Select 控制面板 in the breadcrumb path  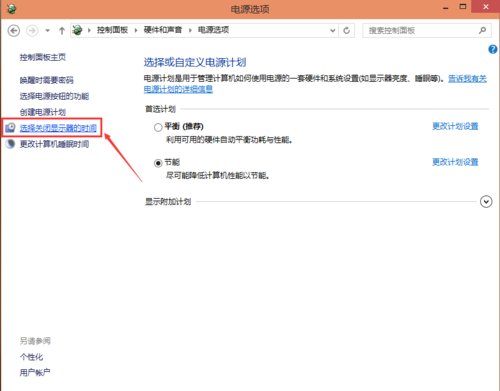tap(112, 30)
